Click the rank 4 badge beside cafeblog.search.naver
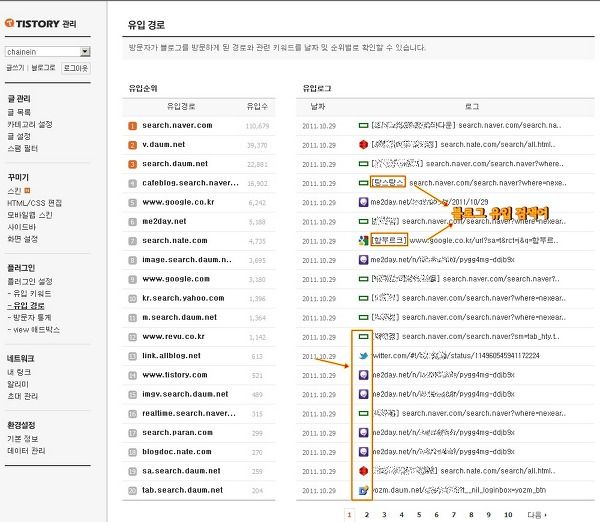This screenshot has height=522, width=600. point(132,183)
